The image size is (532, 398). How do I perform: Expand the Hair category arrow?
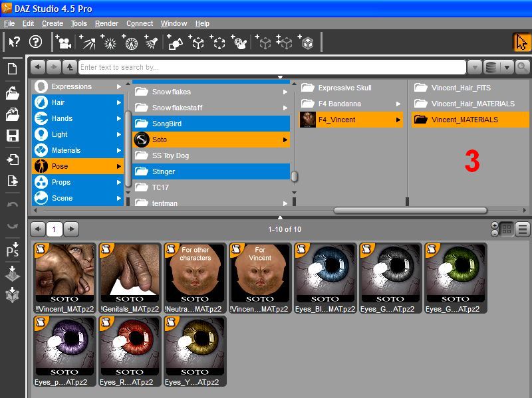119,102
